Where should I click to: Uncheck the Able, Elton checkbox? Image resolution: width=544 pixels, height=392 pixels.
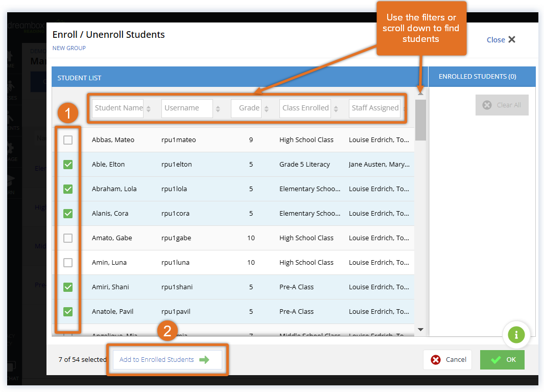point(68,165)
